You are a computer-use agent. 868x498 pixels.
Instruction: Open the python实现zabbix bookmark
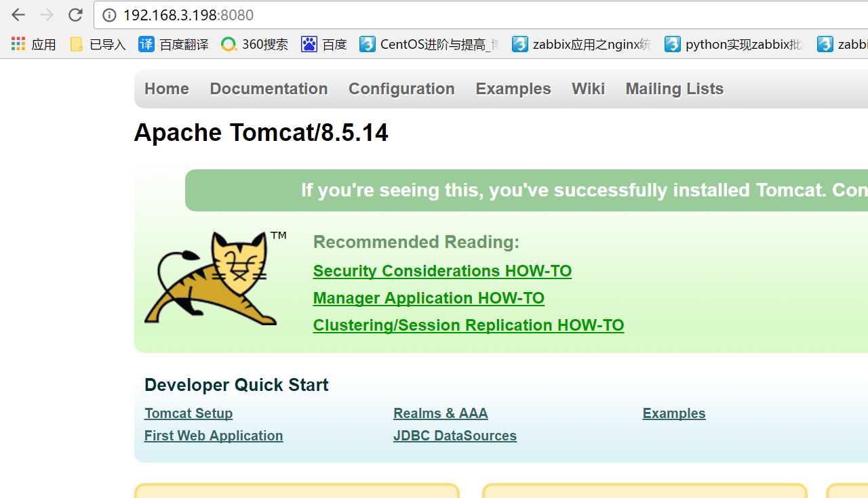click(x=734, y=45)
